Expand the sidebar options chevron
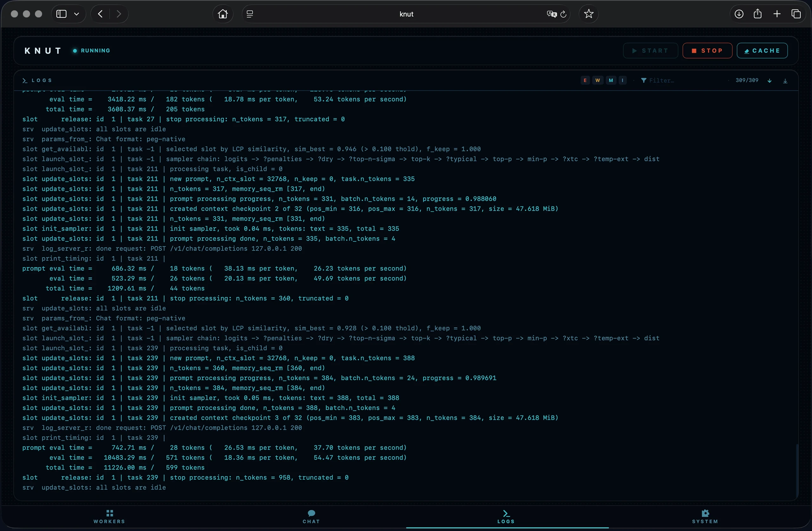The image size is (812, 531). (x=77, y=14)
